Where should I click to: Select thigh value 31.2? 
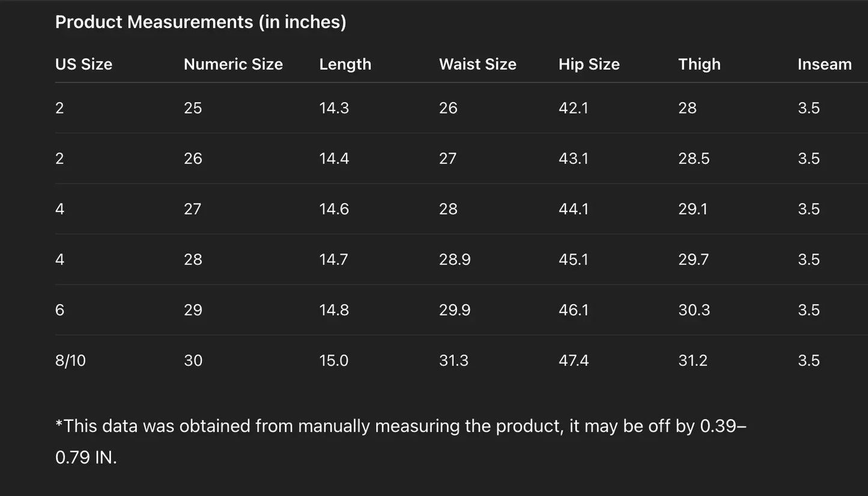(693, 361)
